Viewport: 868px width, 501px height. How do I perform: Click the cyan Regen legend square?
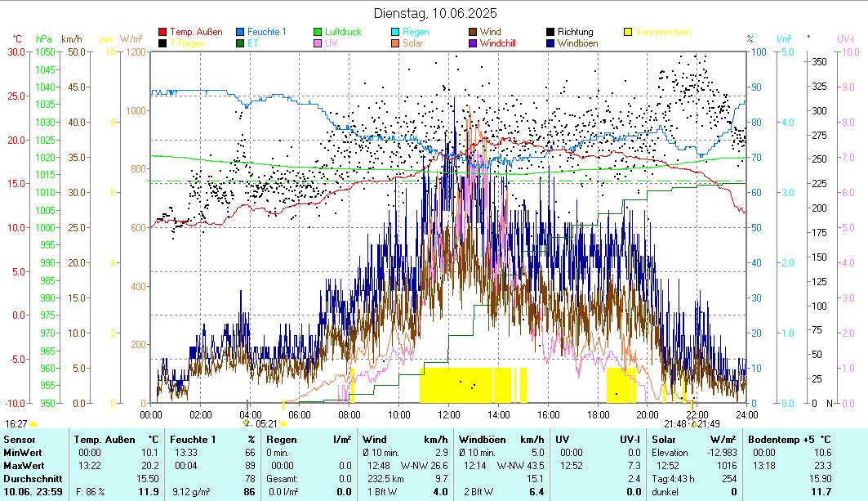397,32
